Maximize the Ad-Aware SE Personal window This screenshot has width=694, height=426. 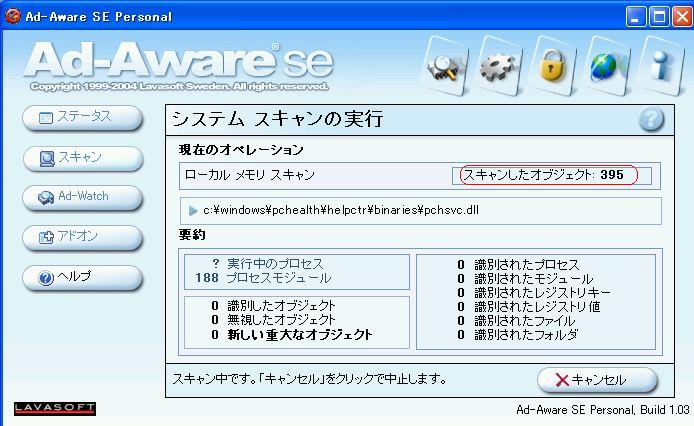click(x=659, y=17)
